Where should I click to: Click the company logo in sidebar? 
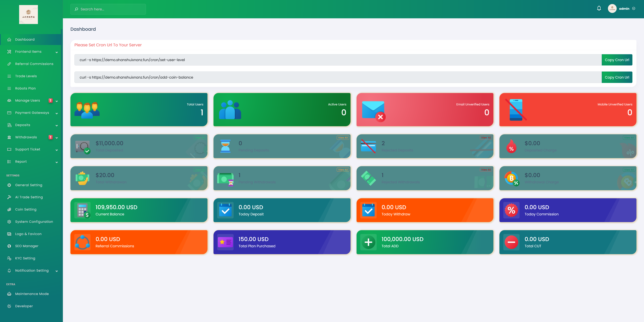click(x=29, y=14)
